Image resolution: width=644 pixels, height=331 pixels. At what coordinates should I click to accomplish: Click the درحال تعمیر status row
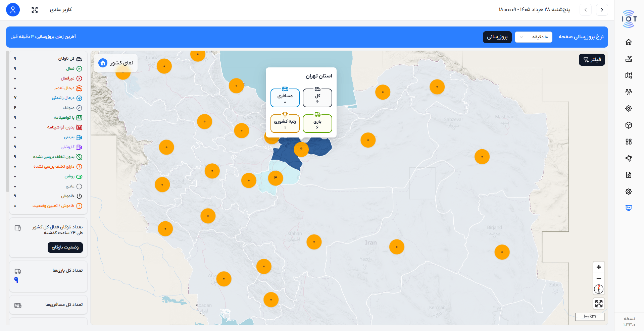click(x=48, y=88)
